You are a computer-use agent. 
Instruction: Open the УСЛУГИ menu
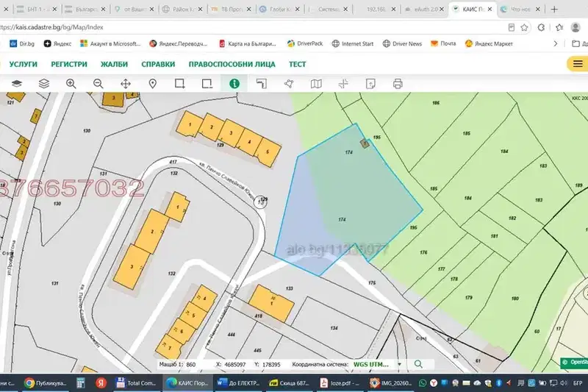click(24, 64)
